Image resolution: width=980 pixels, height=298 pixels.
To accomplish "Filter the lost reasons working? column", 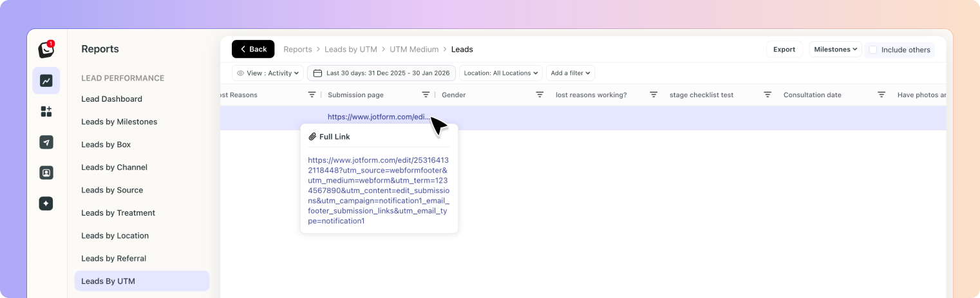I will (654, 95).
